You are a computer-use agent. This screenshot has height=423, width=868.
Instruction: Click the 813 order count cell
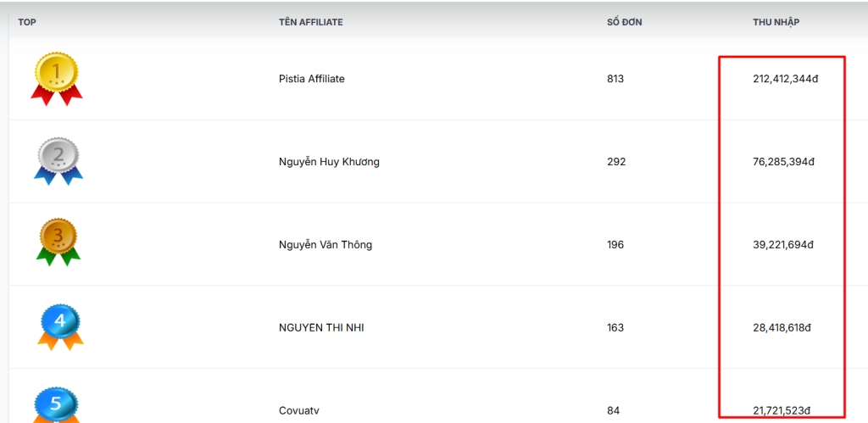(615, 79)
